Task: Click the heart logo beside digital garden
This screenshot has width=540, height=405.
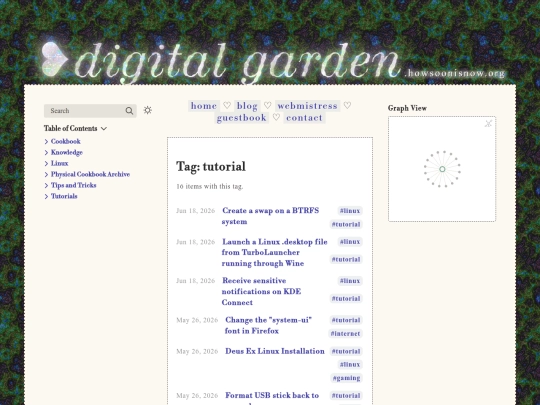Action: point(55,59)
